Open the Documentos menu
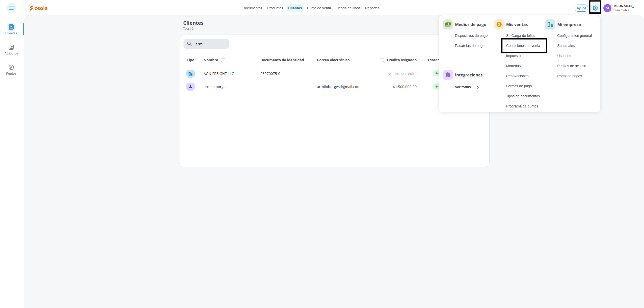This screenshot has height=308, width=644. pos(252,8)
